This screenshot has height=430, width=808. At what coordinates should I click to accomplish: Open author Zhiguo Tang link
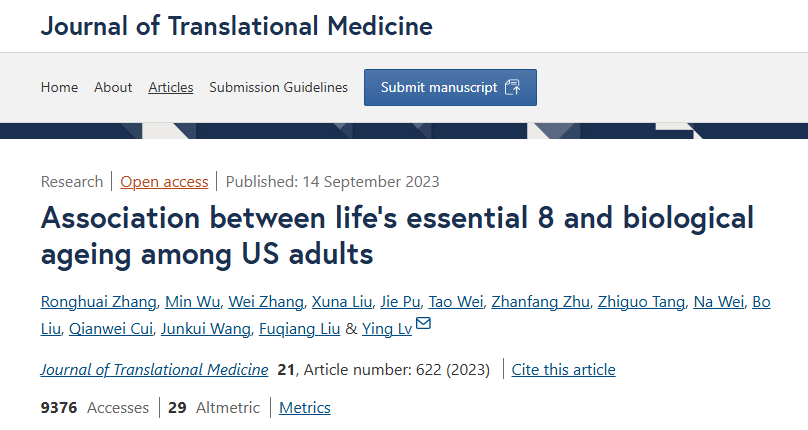coord(642,302)
